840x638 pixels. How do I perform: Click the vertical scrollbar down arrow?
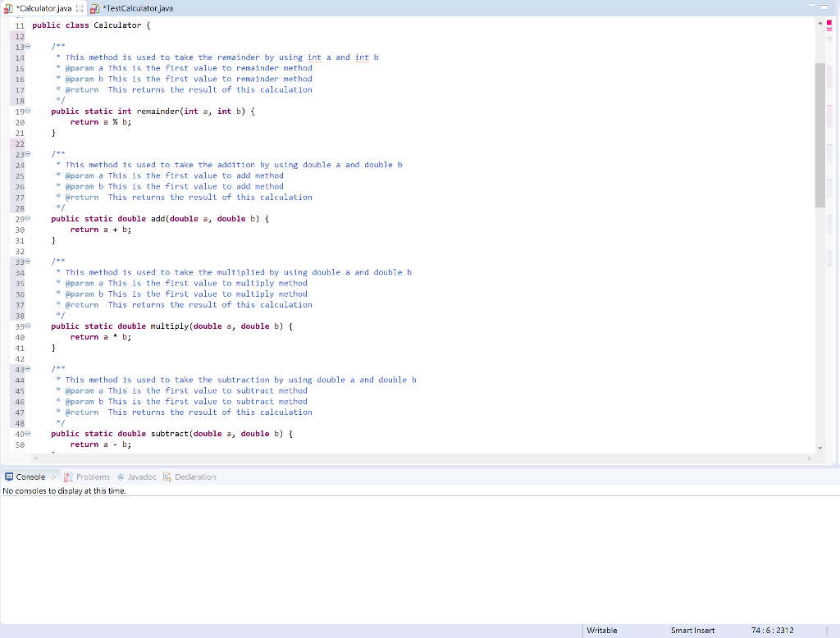click(819, 447)
